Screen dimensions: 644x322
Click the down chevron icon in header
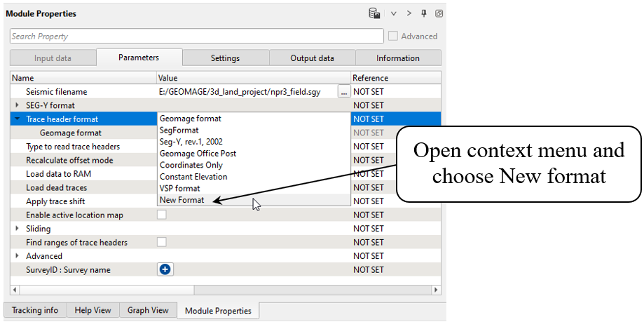click(x=393, y=13)
